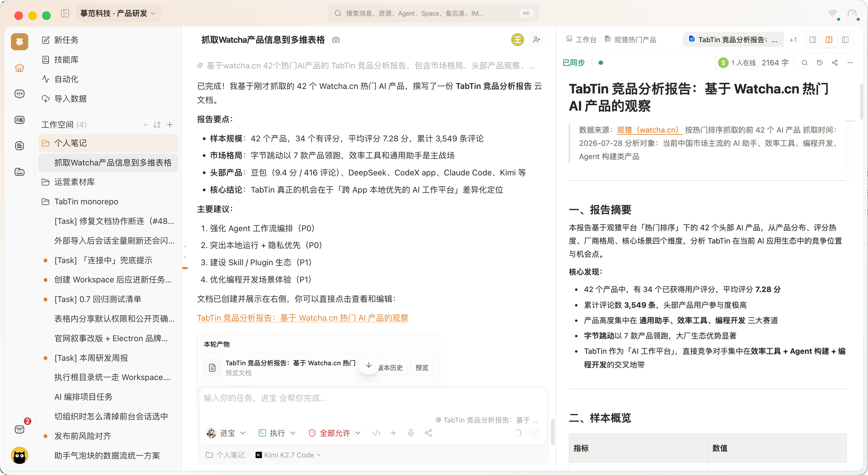The width and height of the screenshot is (868, 475).
Task: Click the chat panel scrollbar thumb
Action: pyautogui.click(x=552, y=432)
